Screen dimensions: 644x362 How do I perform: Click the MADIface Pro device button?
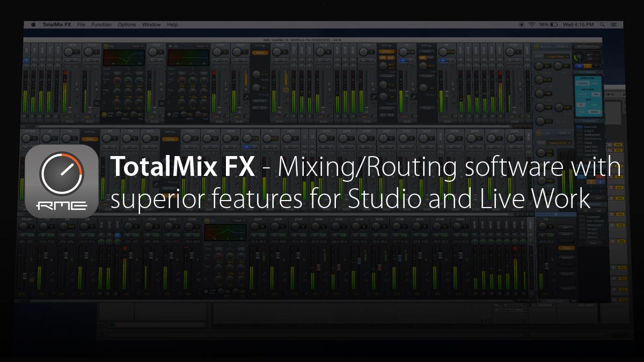tap(586, 47)
